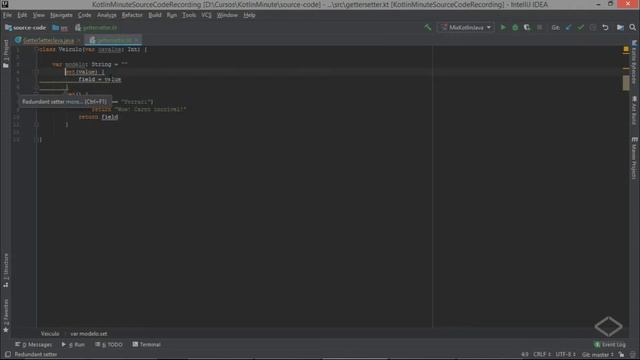640x360 pixels.
Task: Open the Run tool window at bottom
Action: (x=73, y=344)
